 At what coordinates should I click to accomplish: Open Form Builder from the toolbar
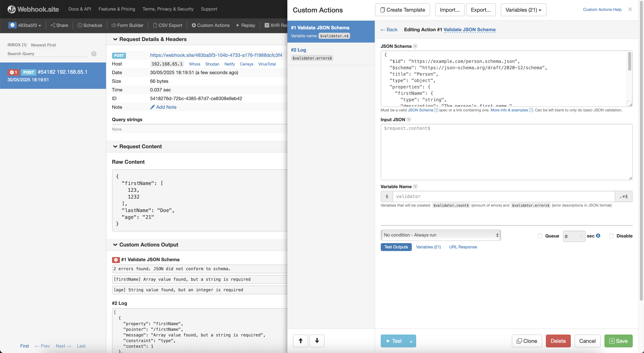click(x=127, y=25)
